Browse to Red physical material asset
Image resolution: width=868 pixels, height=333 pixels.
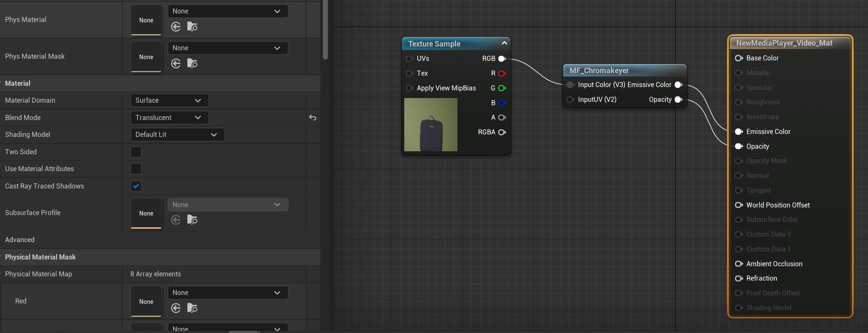pos(192,308)
